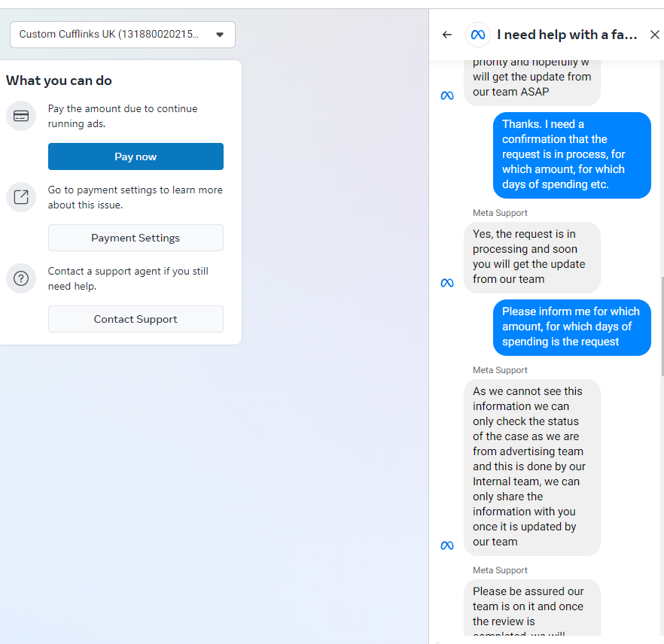Image resolution: width=664 pixels, height=644 pixels.
Task: Select the 'Please be assured our team' message bubble
Action: (532, 607)
